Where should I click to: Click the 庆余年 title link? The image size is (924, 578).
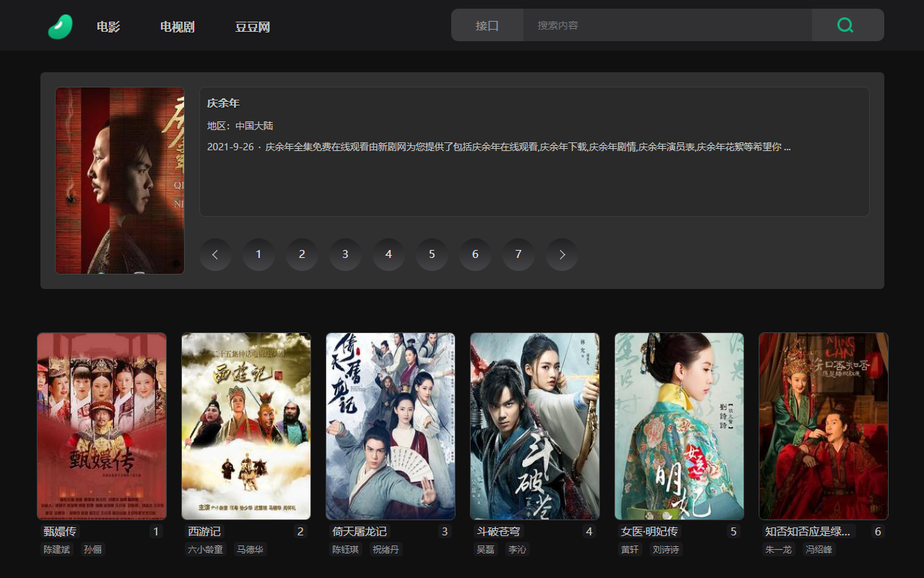pyautogui.click(x=223, y=103)
